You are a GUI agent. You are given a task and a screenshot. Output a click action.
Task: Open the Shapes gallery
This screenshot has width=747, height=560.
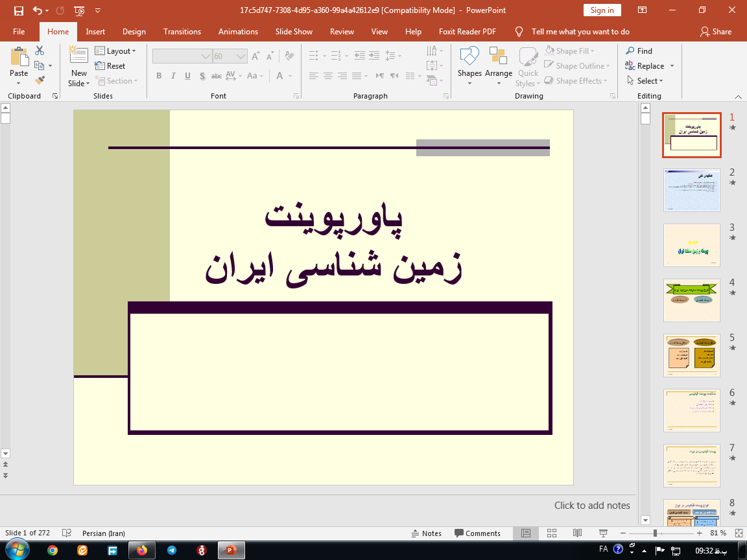coord(469,65)
